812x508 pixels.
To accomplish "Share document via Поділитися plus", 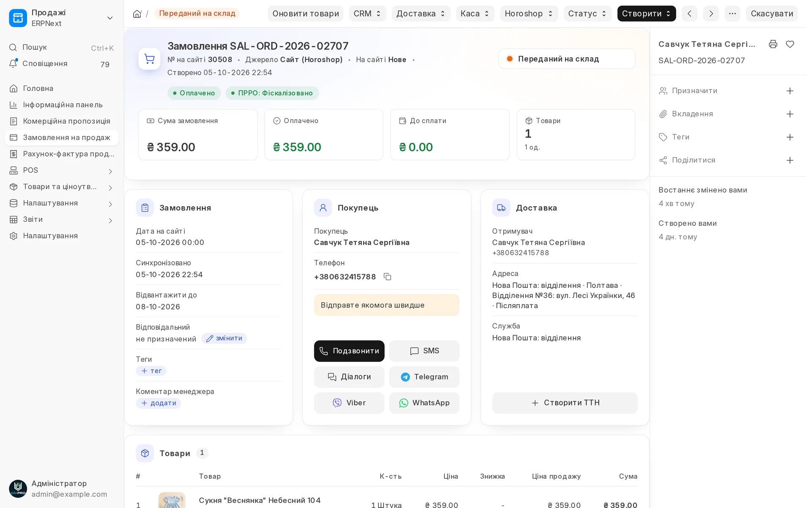I will point(790,160).
